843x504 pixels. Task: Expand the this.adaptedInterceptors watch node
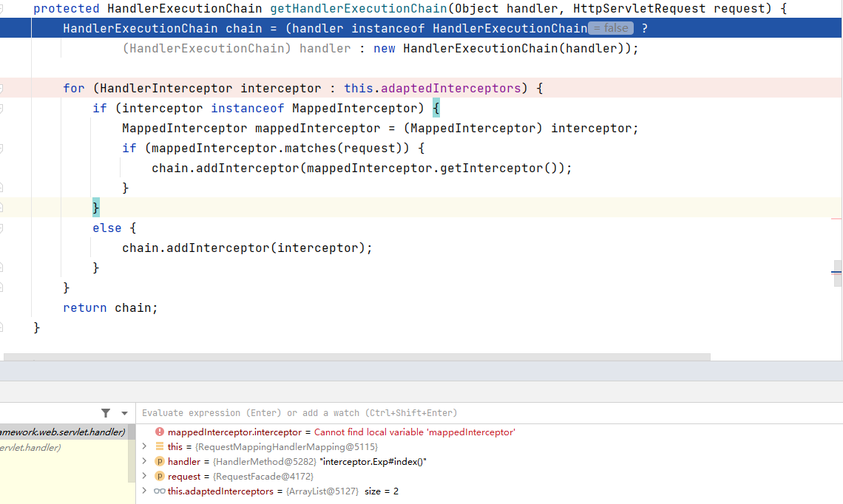[145, 491]
